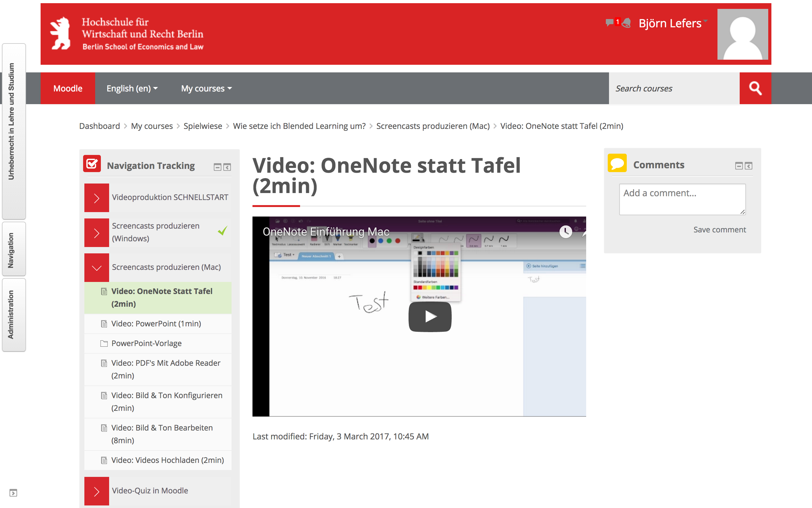Open the Björn Lefers user menu
Viewport: 812px width, 508px height.
point(673,23)
